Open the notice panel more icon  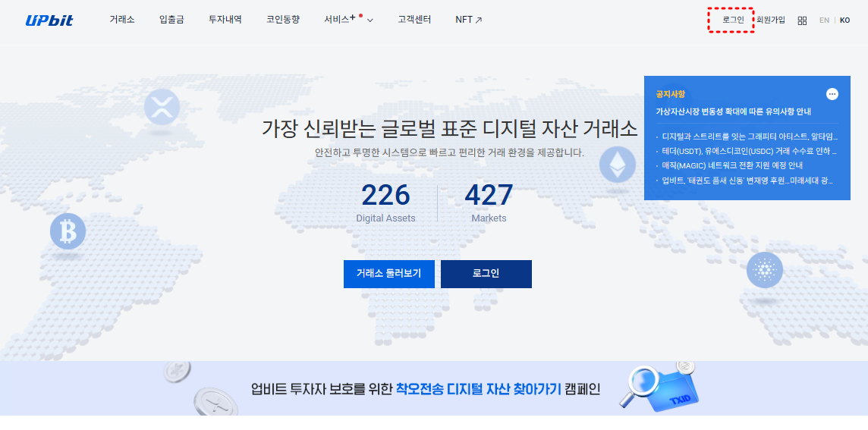tap(832, 94)
